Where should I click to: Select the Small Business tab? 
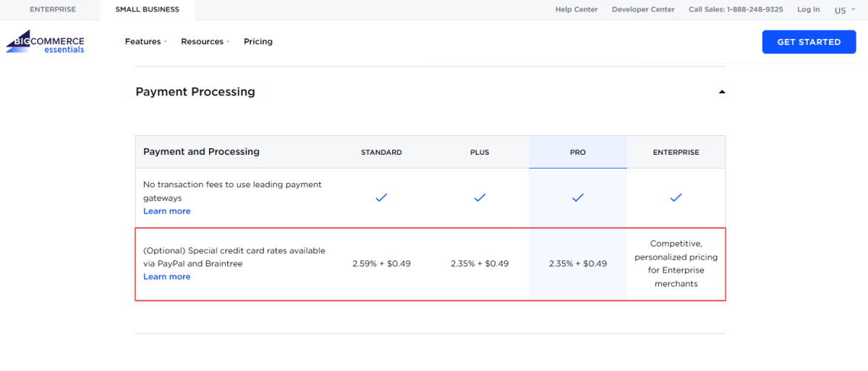point(148,9)
